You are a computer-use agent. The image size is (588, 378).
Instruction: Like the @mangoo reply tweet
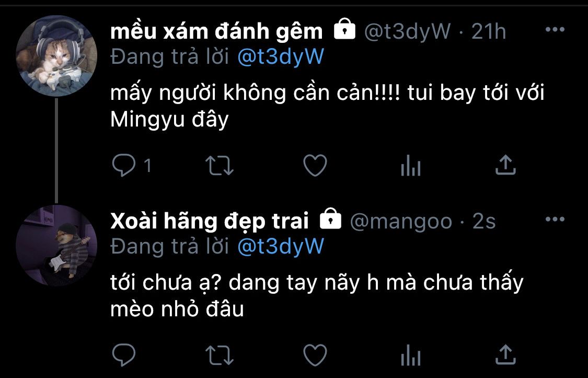[315, 355]
